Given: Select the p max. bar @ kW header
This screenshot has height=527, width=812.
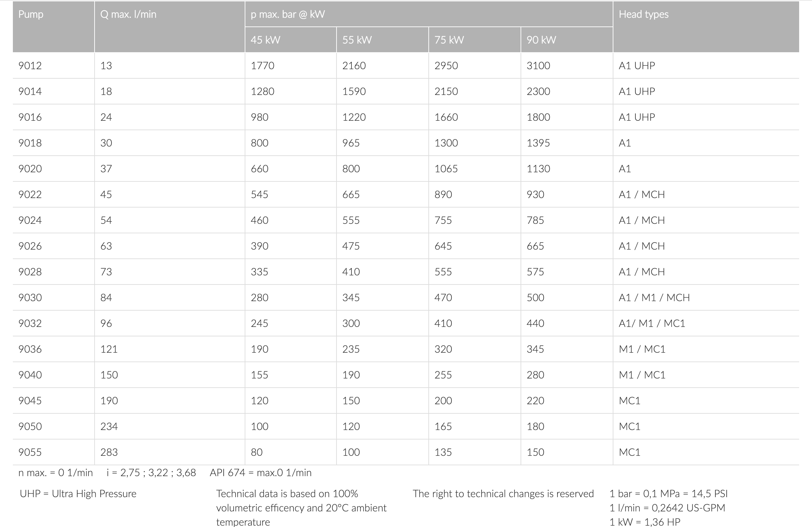Looking at the screenshot, I should coord(288,14).
